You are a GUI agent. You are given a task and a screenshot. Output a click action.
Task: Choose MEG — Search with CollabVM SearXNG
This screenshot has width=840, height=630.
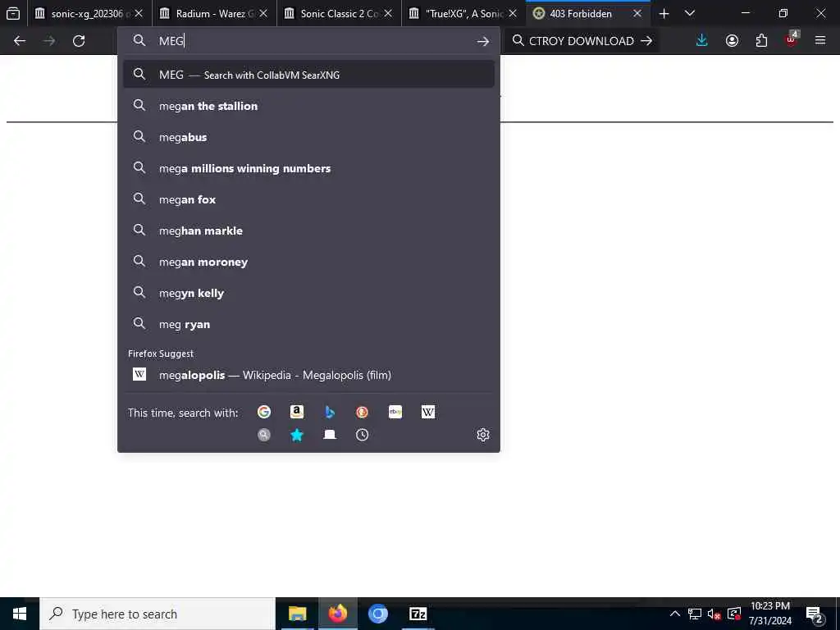pyautogui.click(x=308, y=75)
